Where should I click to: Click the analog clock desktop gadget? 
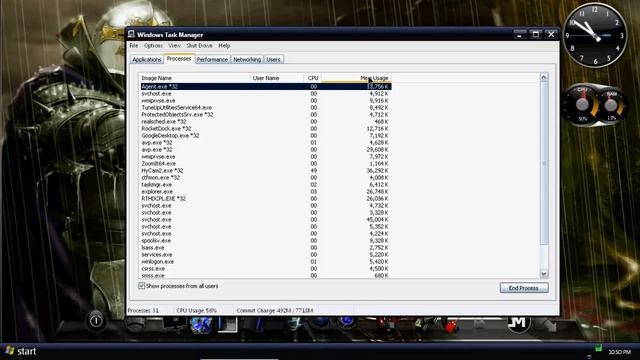point(595,35)
